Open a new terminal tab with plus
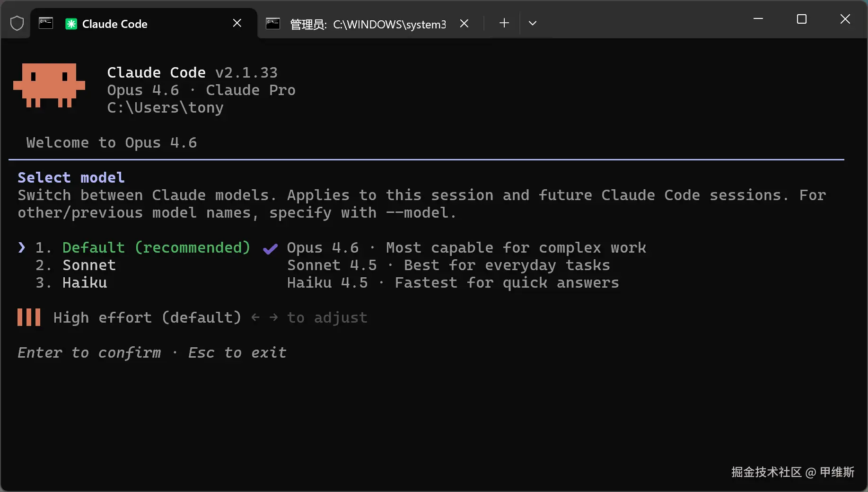The height and width of the screenshot is (492, 868). pos(504,23)
